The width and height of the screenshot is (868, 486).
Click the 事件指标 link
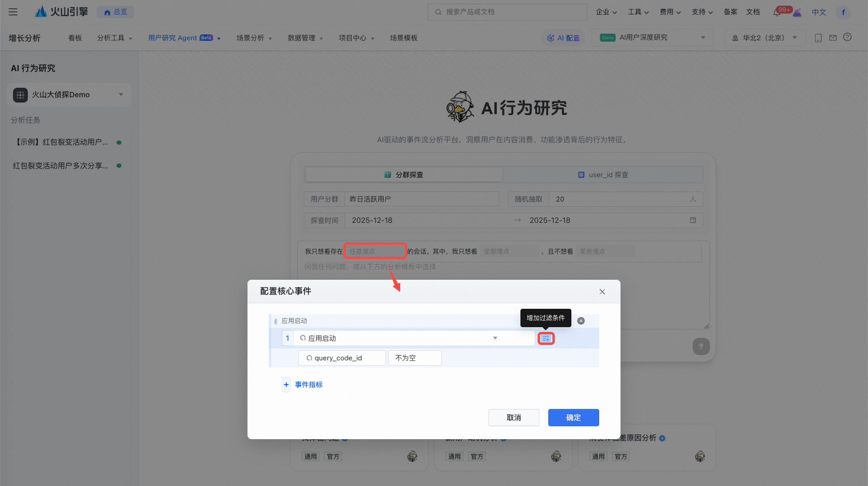pos(309,385)
